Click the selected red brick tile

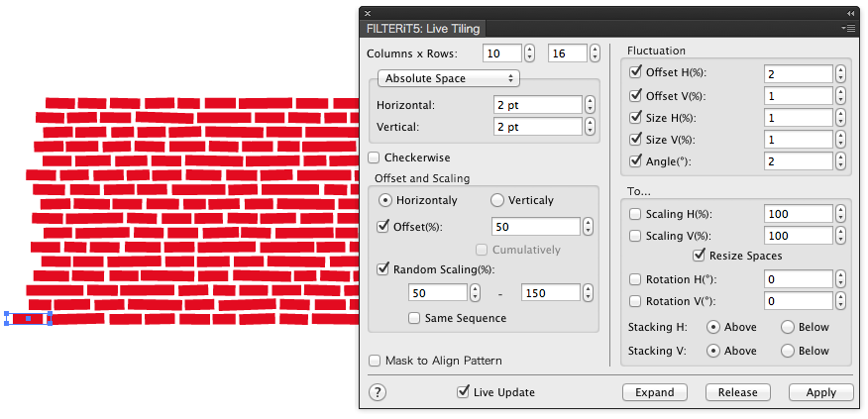tap(28, 318)
